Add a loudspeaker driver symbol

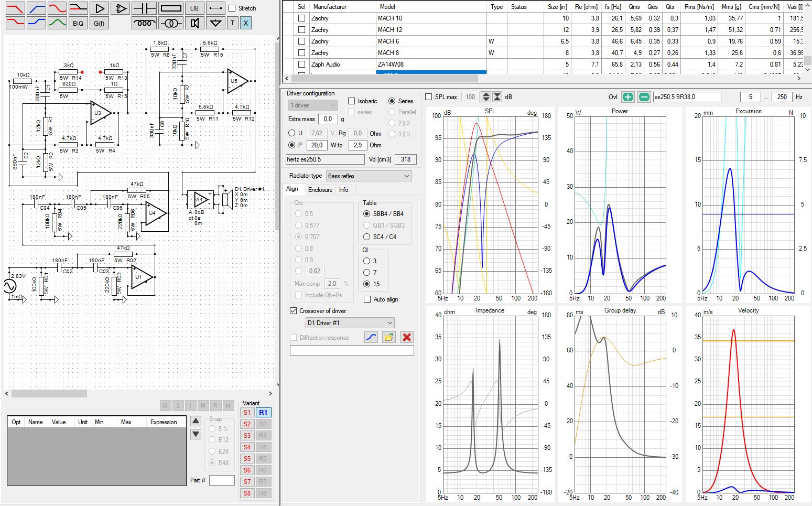[x=194, y=23]
